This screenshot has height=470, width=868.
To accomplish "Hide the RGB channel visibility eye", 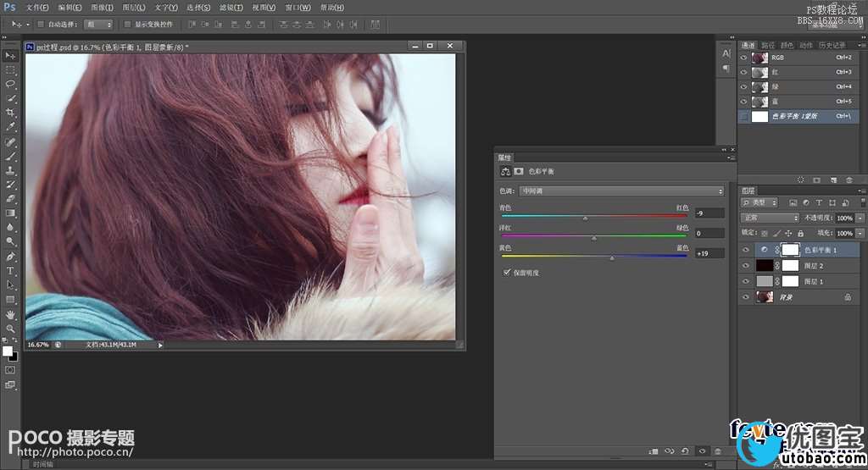I will (744, 58).
